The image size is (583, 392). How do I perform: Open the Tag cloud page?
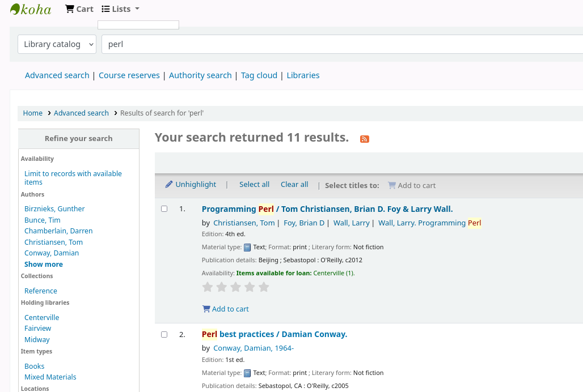(x=259, y=75)
